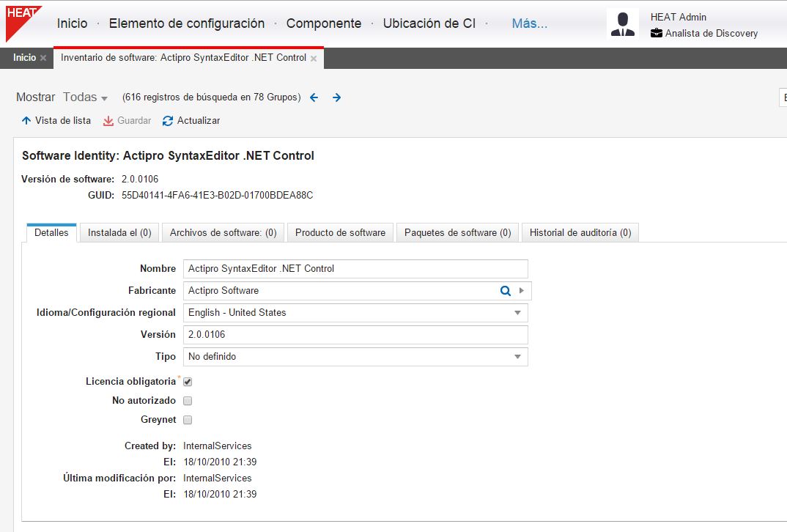The width and height of the screenshot is (787, 532).
Task: Close the Inventario de software tab
Action: pyautogui.click(x=314, y=59)
